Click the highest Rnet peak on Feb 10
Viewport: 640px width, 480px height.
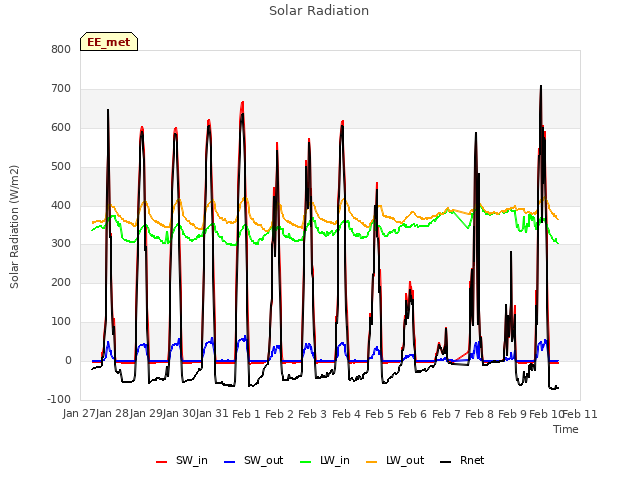[541, 86]
